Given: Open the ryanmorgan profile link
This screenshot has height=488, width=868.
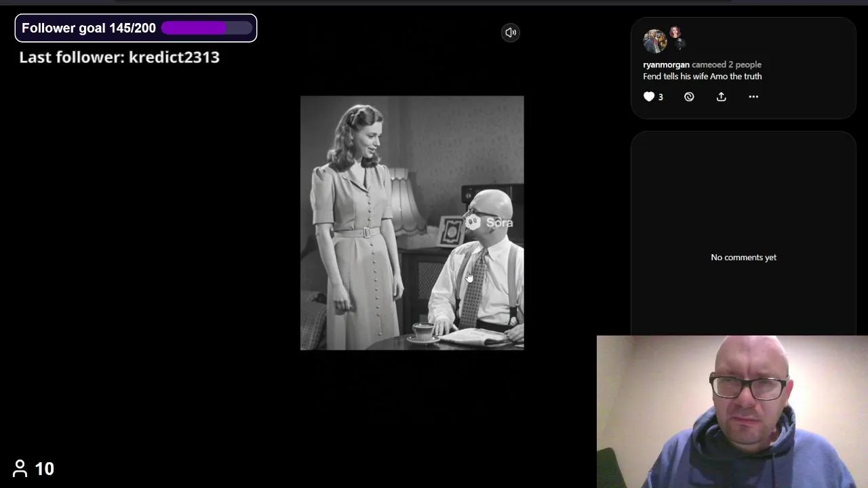Looking at the screenshot, I should click(666, 65).
